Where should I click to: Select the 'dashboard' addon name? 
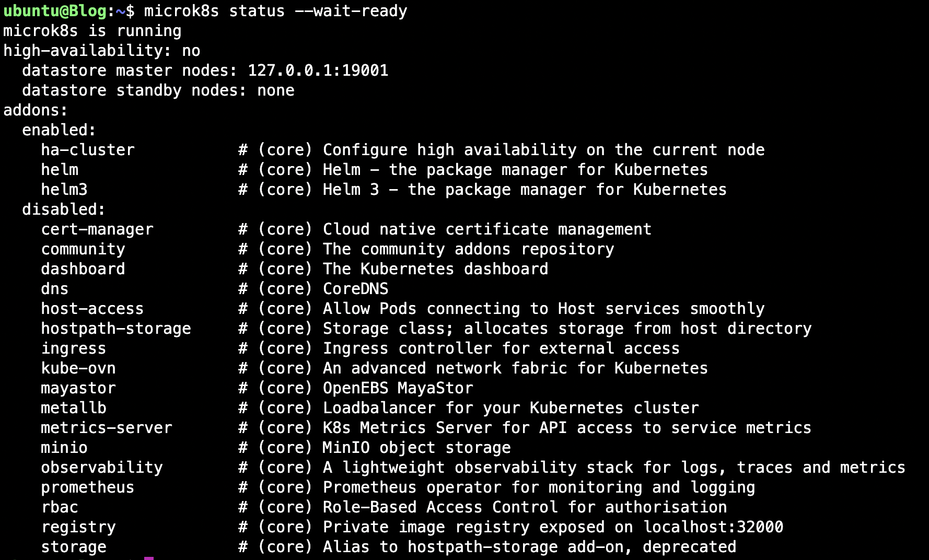pyautogui.click(x=83, y=269)
